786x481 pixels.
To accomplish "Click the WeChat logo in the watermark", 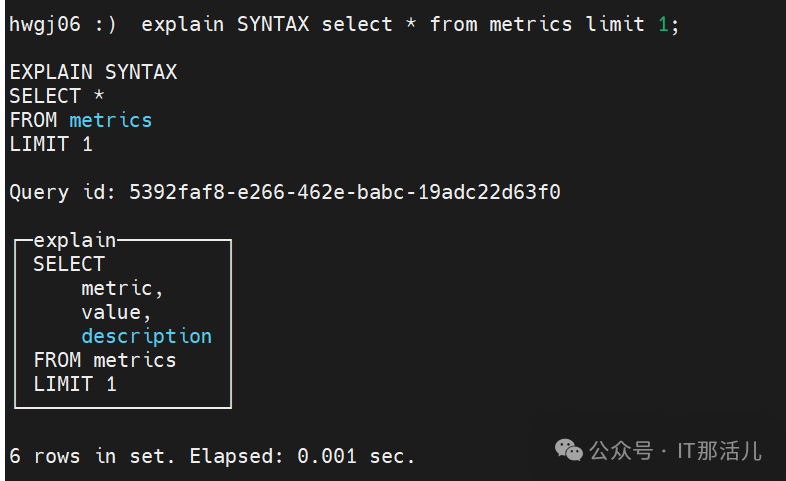I will [x=569, y=452].
